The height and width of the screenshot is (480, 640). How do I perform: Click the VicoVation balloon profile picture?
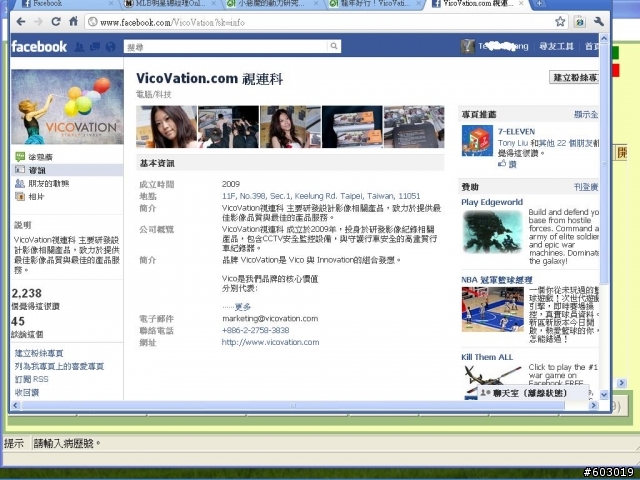coord(67,107)
